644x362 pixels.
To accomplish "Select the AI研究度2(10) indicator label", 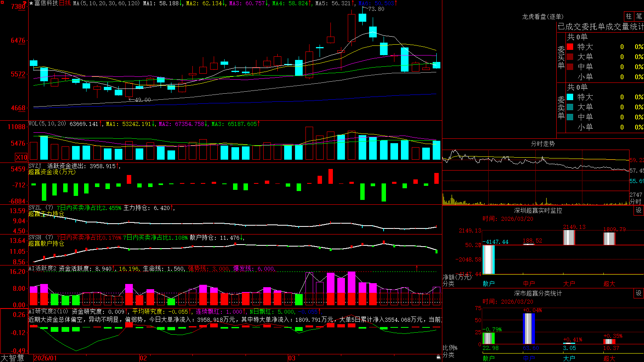I will (x=48, y=311).
